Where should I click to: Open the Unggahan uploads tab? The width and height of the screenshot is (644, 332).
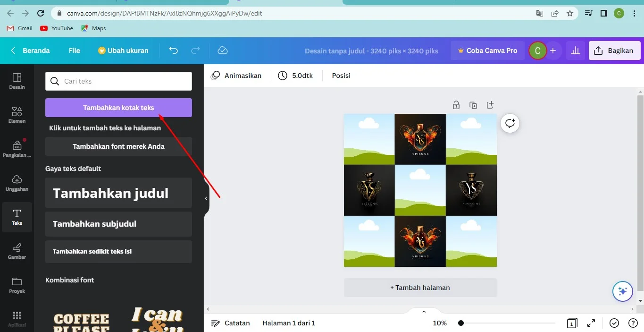[17, 183]
